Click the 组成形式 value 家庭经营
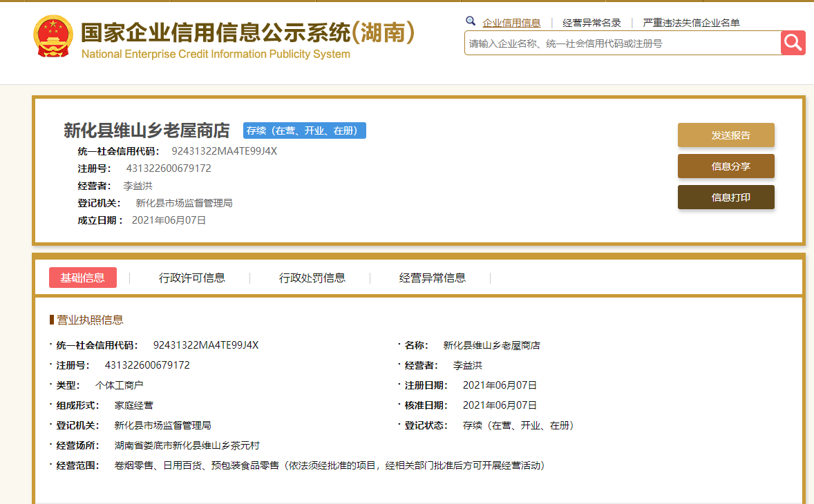The width and height of the screenshot is (814, 504). tap(133, 405)
